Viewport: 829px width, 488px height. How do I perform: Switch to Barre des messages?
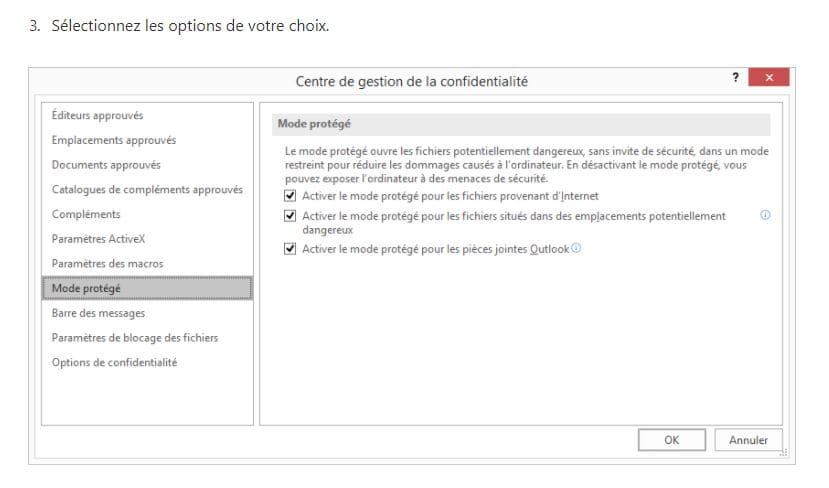click(98, 313)
